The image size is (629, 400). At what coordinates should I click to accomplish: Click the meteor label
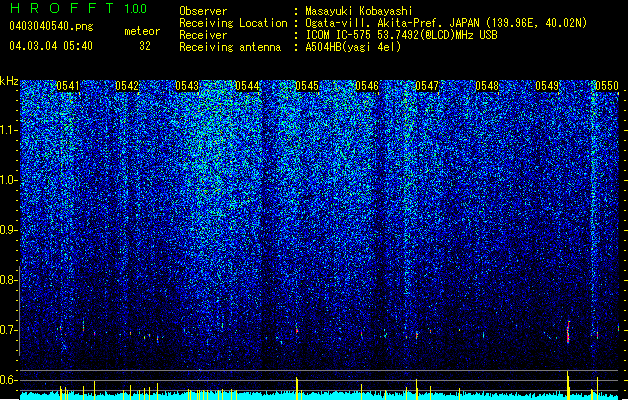coord(142,31)
